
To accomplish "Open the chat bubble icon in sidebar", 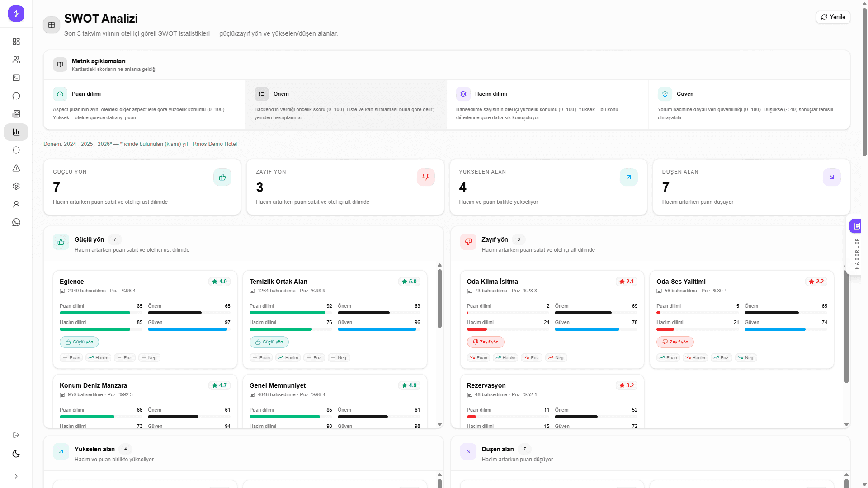I will pos(16,96).
